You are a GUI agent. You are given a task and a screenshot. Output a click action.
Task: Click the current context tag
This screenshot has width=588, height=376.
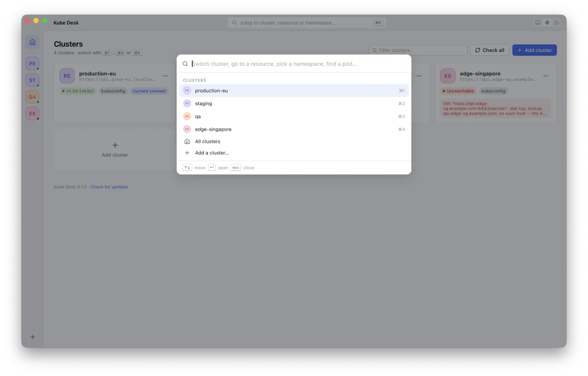pos(149,91)
